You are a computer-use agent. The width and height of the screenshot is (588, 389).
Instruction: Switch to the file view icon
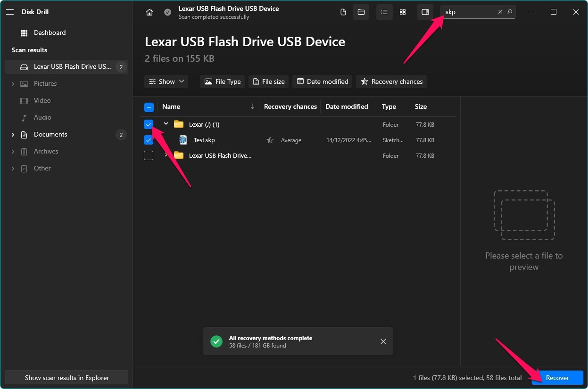343,12
